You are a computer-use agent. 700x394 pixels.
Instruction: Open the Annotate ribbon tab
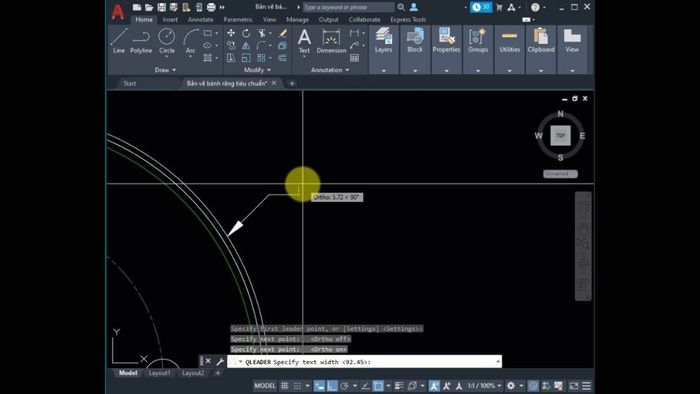click(x=200, y=20)
